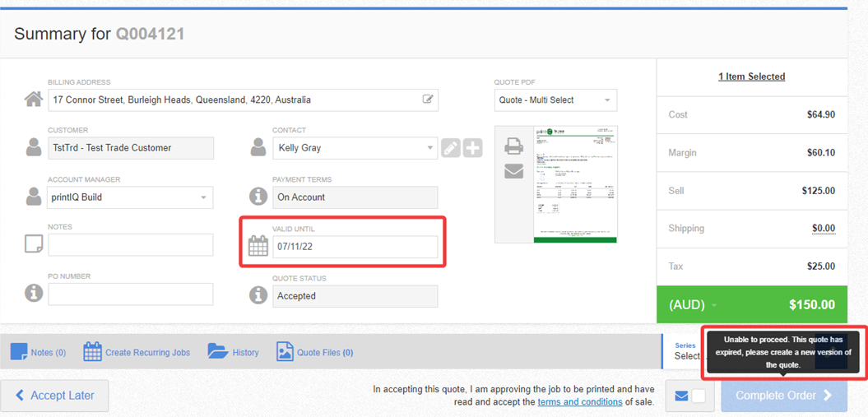Click the Billing Address field
868x417 pixels.
(243, 100)
